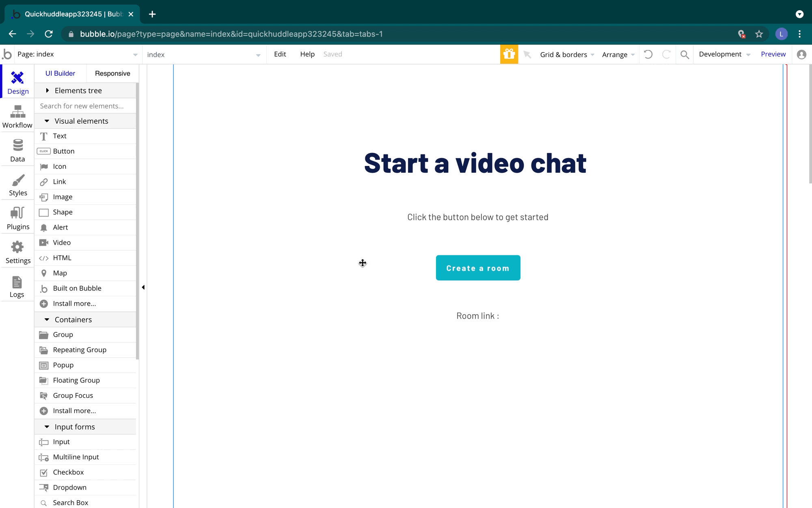
Task: Select the Group Focus container
Action: point(85,396)
